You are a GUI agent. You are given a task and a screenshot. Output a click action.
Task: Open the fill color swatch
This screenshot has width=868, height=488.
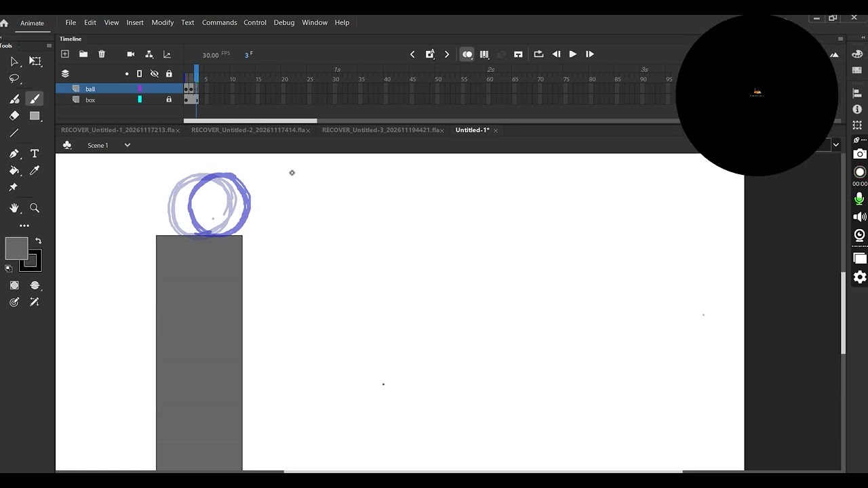[x=16, y=249]
